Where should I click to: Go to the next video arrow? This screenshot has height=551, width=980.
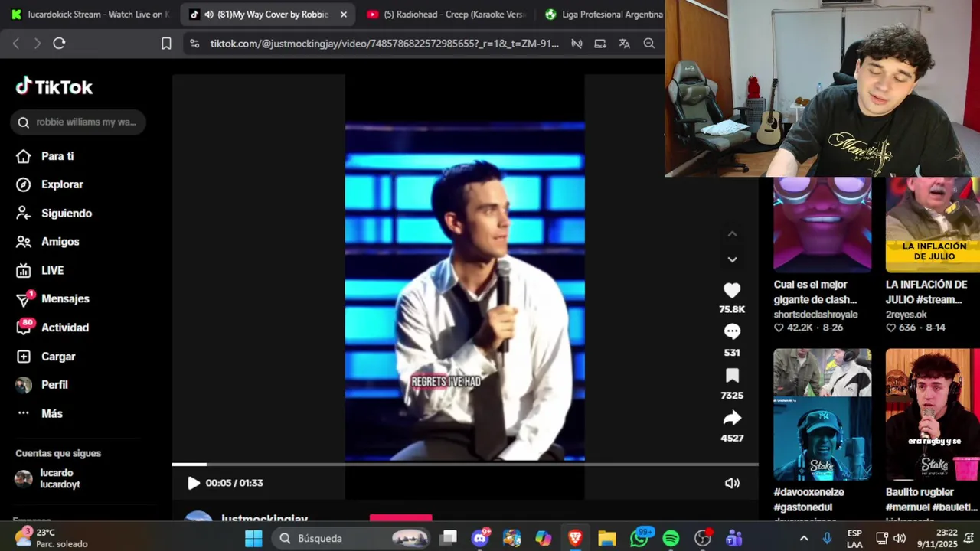(732, 259)
